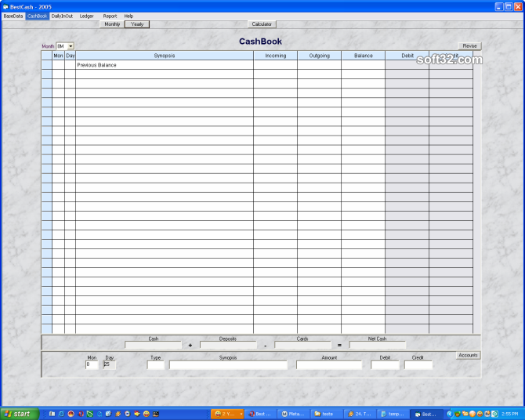The width and height of the screenshot is (525, 420).
Task: Click the red round quick launch icon
Action: point(71,414)
